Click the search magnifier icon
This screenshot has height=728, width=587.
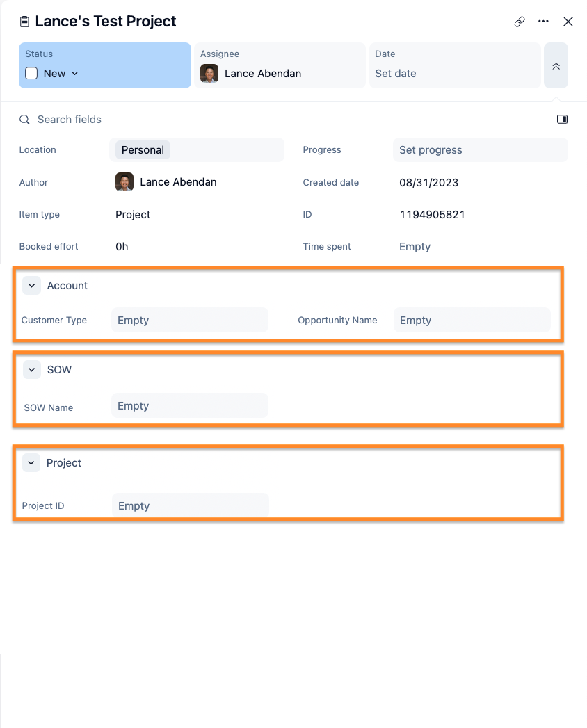(24, 120)
